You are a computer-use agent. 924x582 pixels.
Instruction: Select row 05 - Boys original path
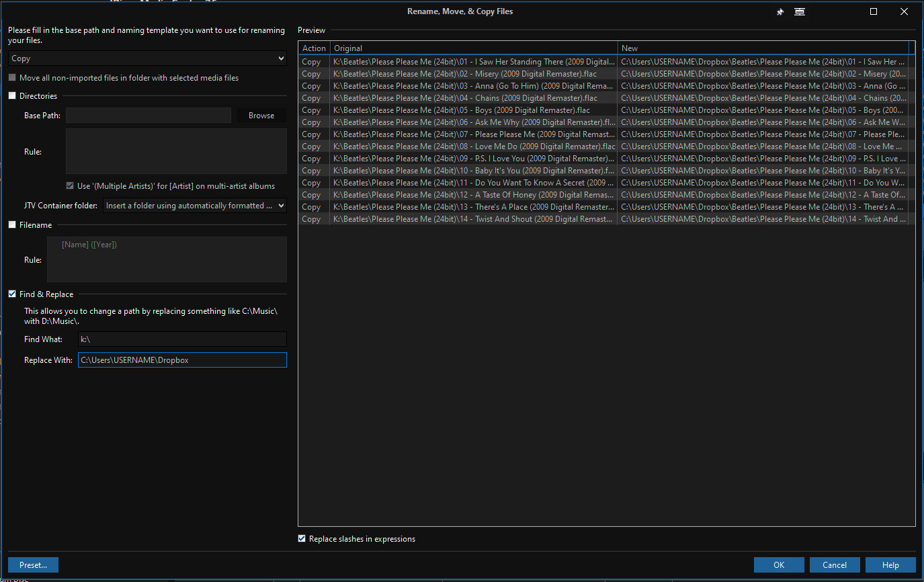(x=474, y=110)
